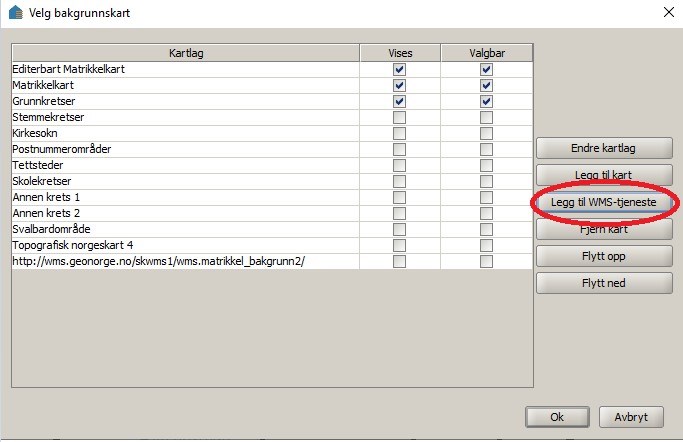
Task: Uncheck Vises for Editerbart Matrikkelkart
Action: (x=400, y=70)
